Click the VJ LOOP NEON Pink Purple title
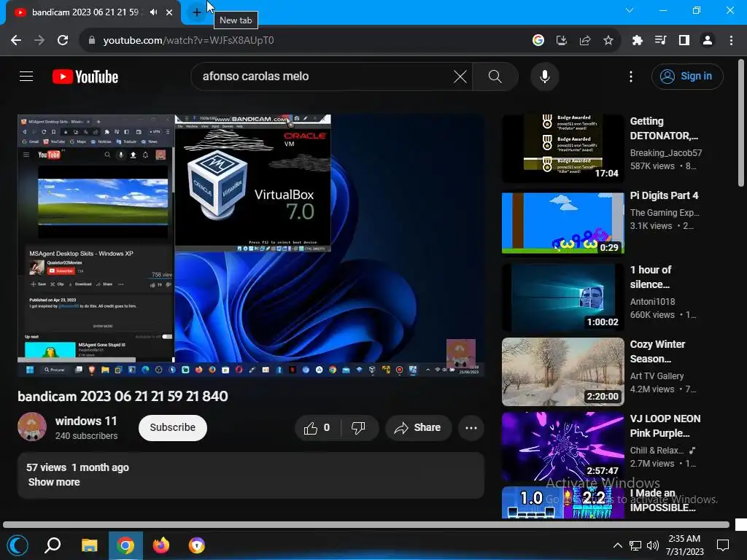Viewport: 747px width, 560px height. (x=665, y=426)
